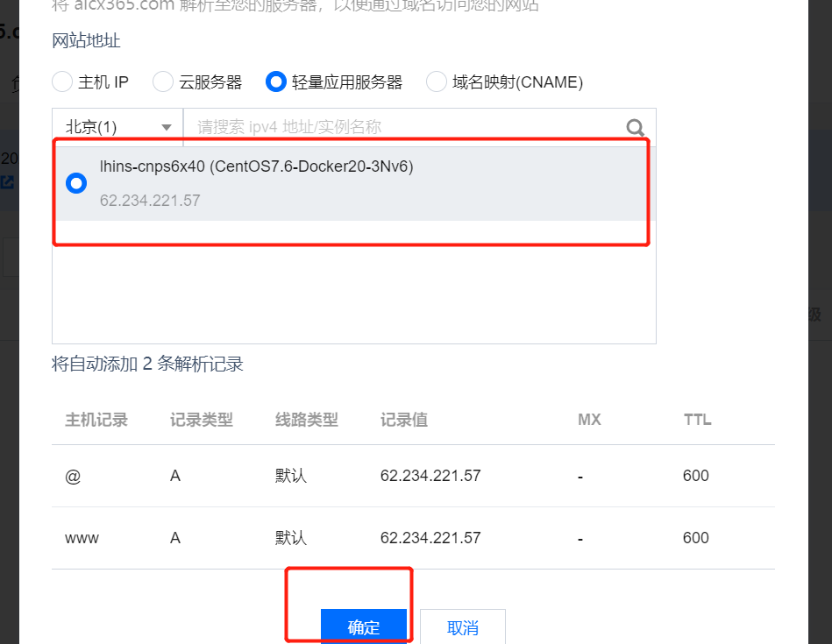Open the 北京(1) region dropdown

pyautogui.click(x=117, y=127)
